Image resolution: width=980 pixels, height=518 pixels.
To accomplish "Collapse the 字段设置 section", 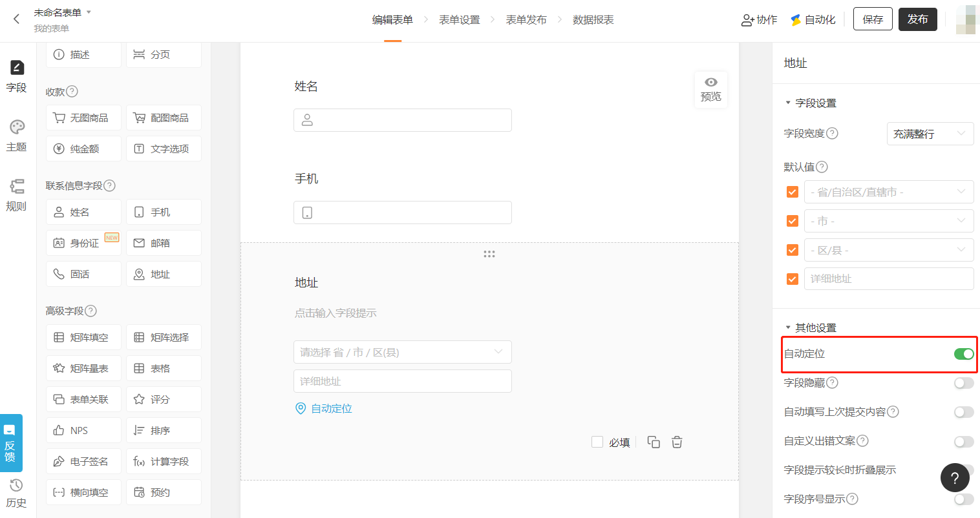I will [788, 103].
